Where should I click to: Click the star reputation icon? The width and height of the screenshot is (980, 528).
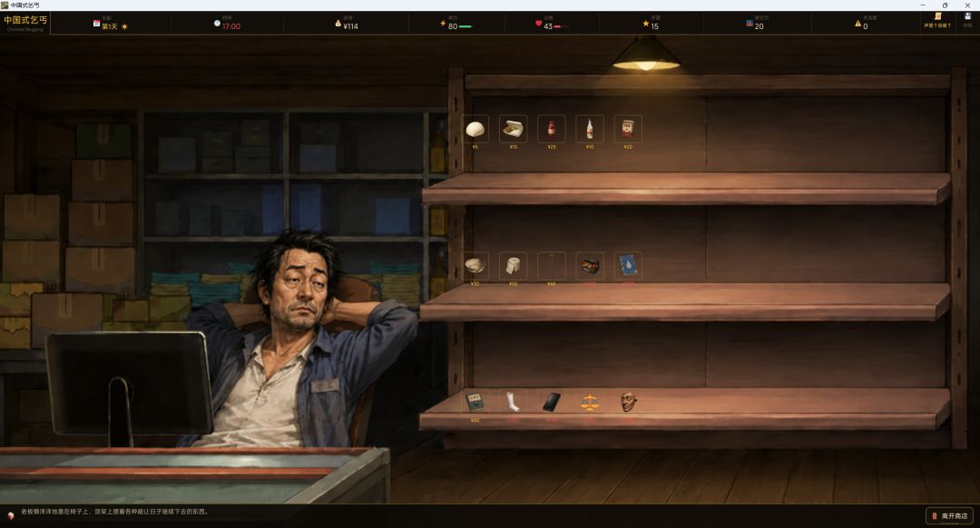[646, 24]
